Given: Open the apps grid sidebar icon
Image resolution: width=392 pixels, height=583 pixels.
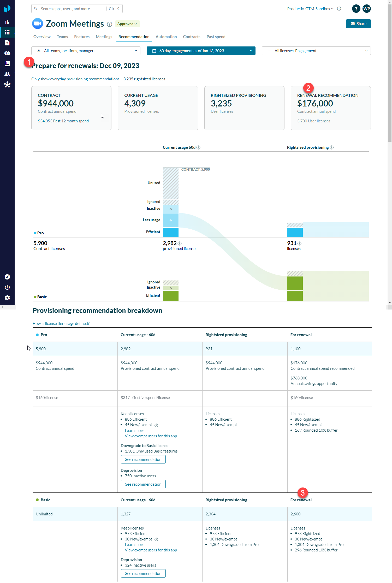Looking at the screenshot, I should 7,32.
